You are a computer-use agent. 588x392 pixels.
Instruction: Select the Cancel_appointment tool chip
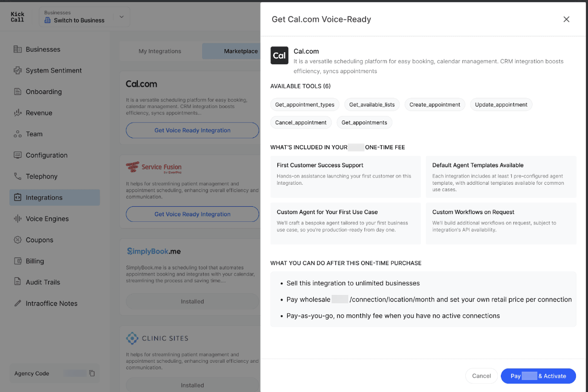click(x=301, y=123)
